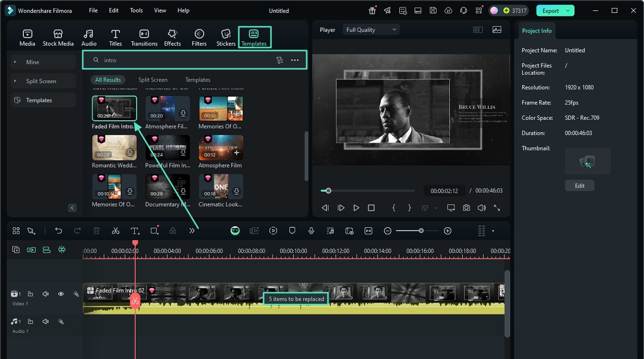
Task: Open the Effects panel
Action: coord(172,38)
